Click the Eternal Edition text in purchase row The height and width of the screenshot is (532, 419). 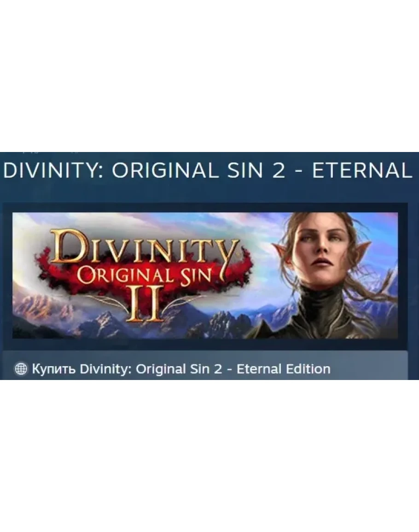(x=283, y=369)
